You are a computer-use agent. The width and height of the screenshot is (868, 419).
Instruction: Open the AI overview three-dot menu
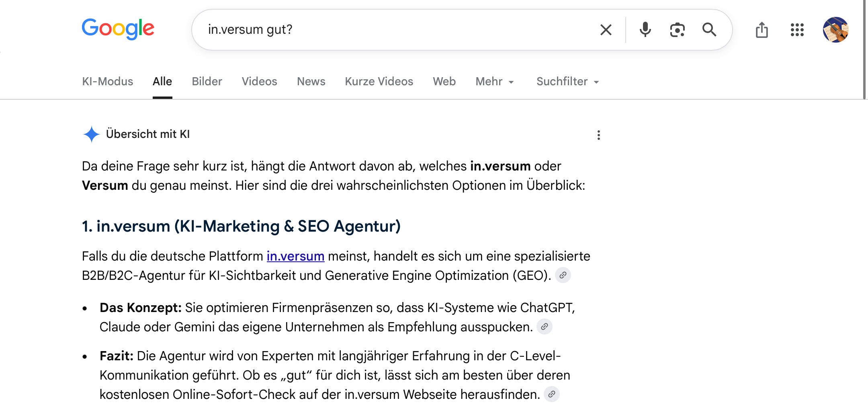click(598, 135)
